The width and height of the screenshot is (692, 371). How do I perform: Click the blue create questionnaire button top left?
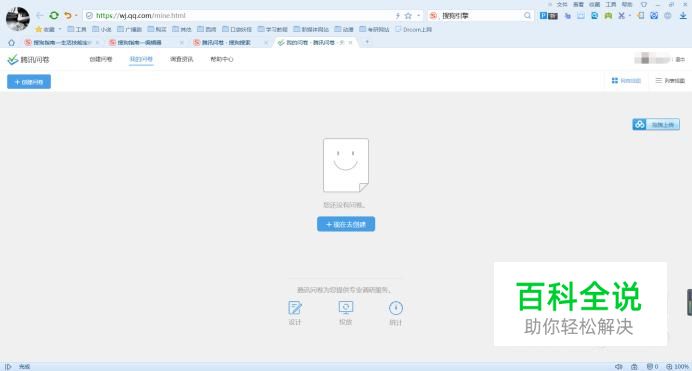pyautogui.click(x=29, y=82)
